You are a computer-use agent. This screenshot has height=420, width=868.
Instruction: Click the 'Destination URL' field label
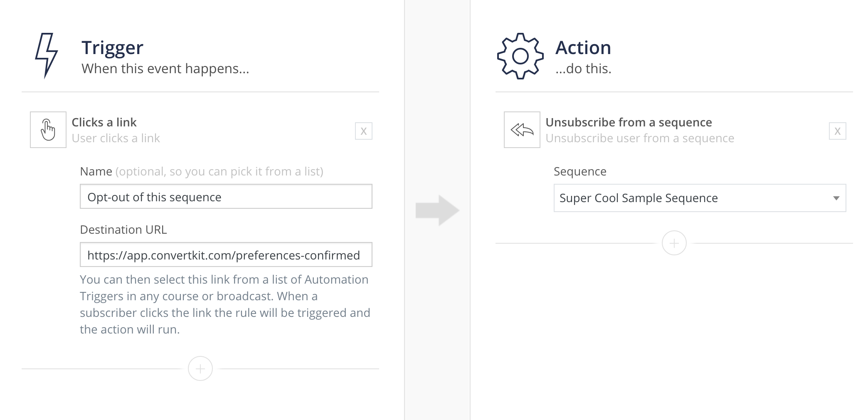pyautogui.click(x=123, y=230)
